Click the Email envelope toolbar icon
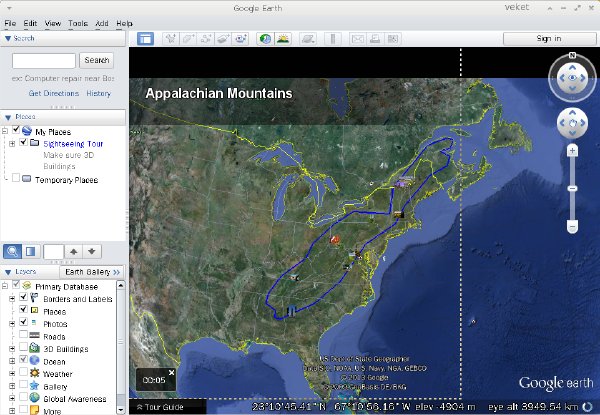This screenshot has height=415, width=600. [x=357, y=39]
